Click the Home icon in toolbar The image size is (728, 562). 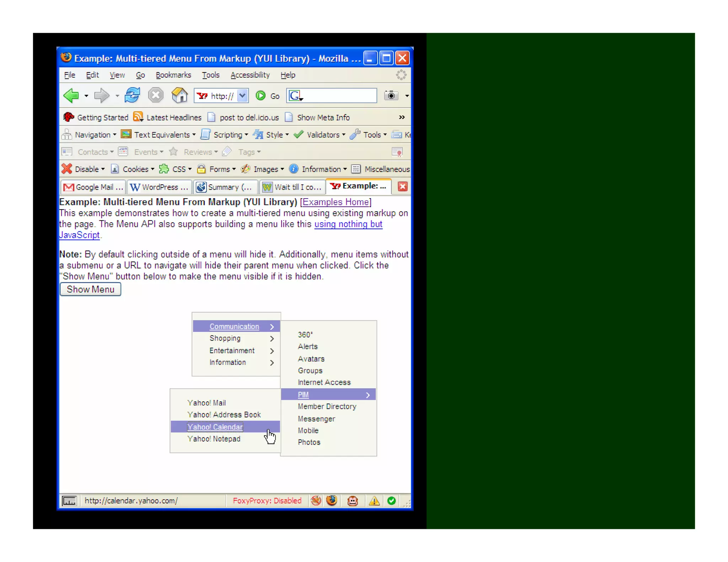180,96
